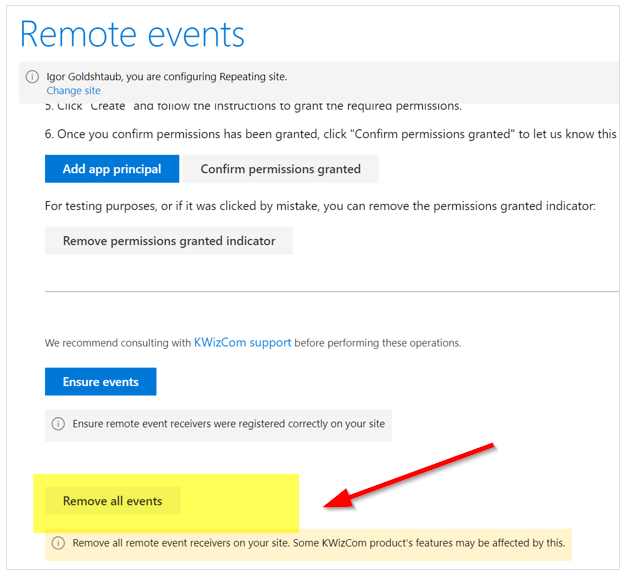623x572 pixels.
Task: Click the 'registered correctly on your site' note text
Action: (x=228, y=424)
